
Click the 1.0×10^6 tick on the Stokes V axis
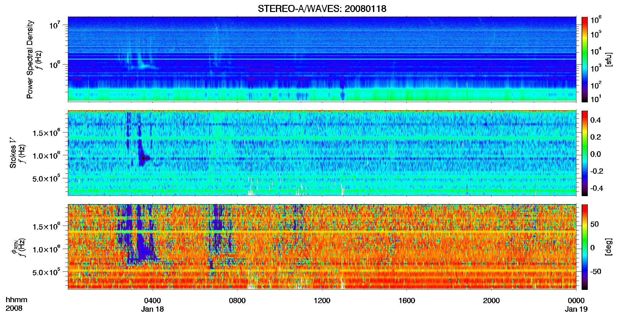pyautogui.click(x=47, y=155)
